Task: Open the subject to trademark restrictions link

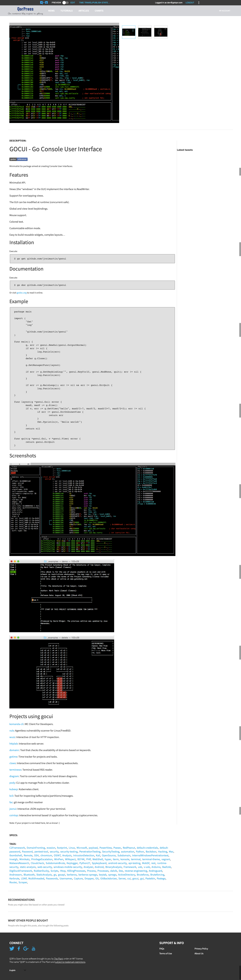Action: point(70,962)
